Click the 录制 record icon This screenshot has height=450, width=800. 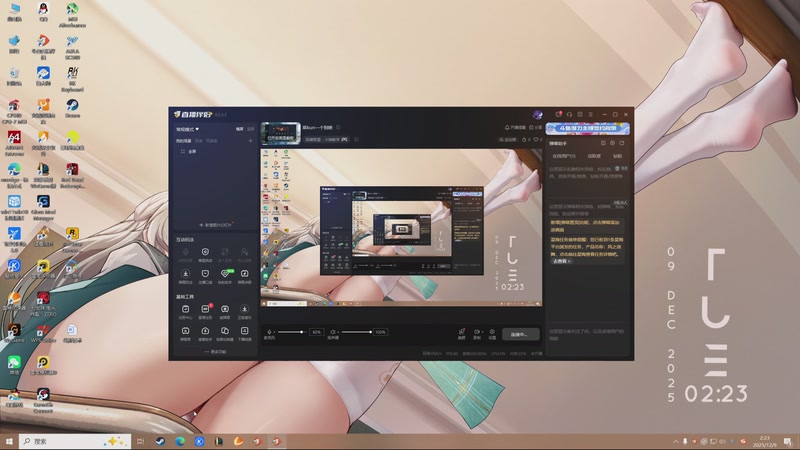click(x=477, y=334)
